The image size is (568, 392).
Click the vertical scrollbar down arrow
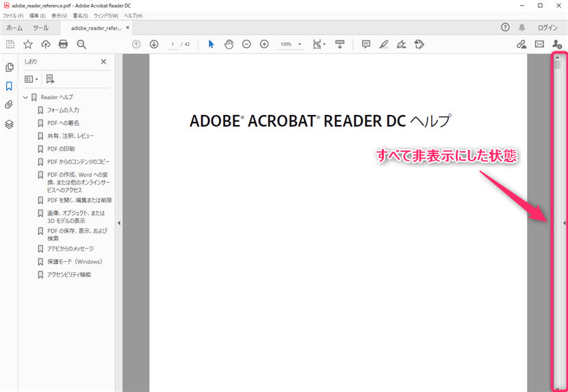pos(557,388)
